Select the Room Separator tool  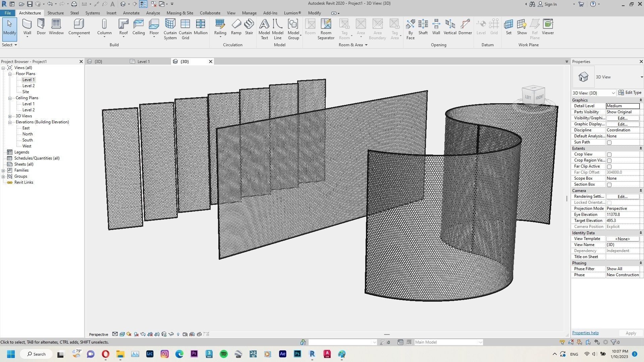pos(326,28)
